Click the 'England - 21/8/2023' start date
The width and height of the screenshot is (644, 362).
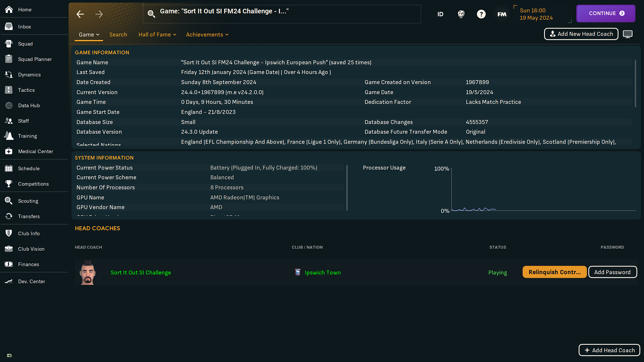point(208,112)
